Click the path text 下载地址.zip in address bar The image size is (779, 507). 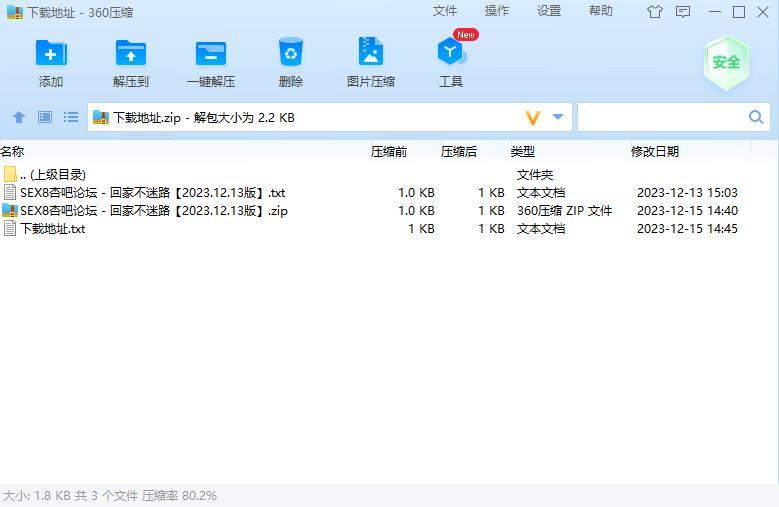tap(147, 118)
